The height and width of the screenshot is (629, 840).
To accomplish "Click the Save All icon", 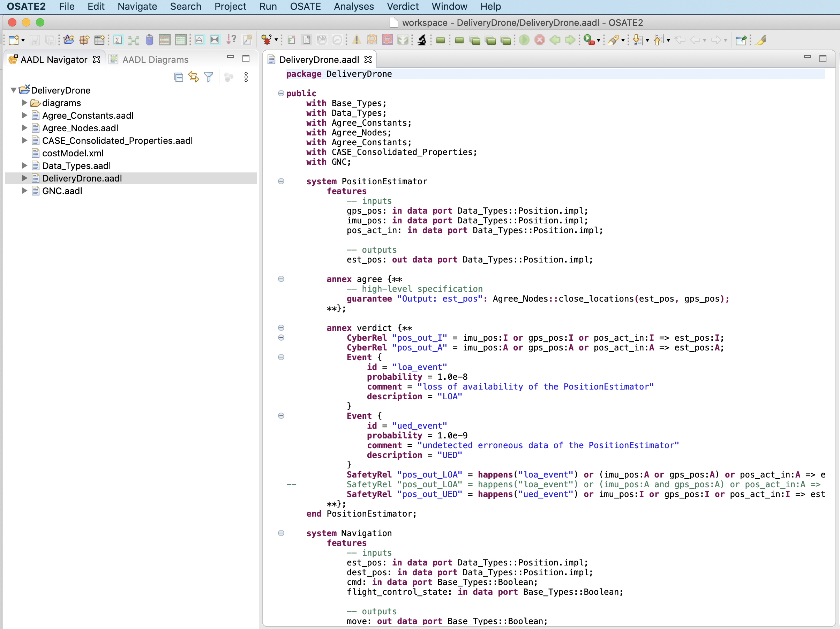I will (50, 40).
